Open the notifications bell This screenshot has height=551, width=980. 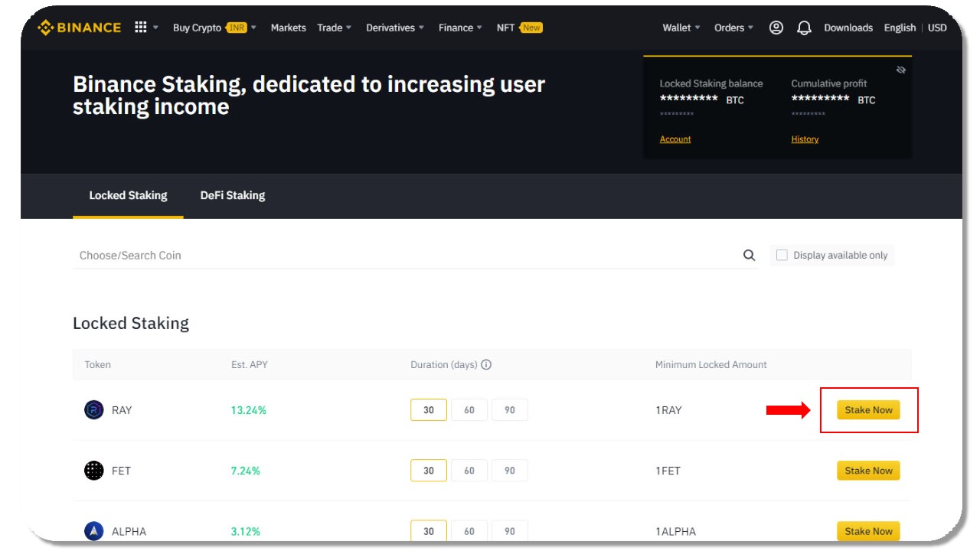tap(804, 28)
